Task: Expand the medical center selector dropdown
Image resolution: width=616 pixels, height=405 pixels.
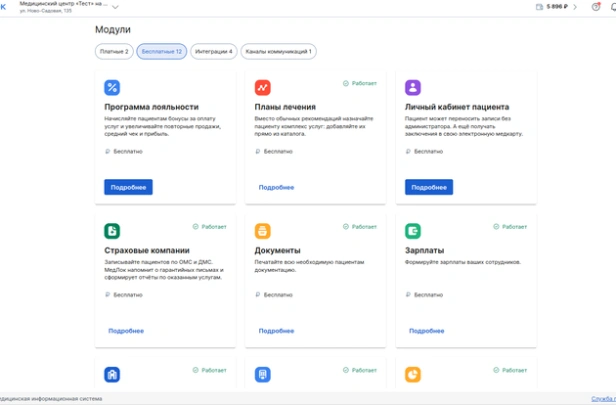Action: click(x=115, y=7)
